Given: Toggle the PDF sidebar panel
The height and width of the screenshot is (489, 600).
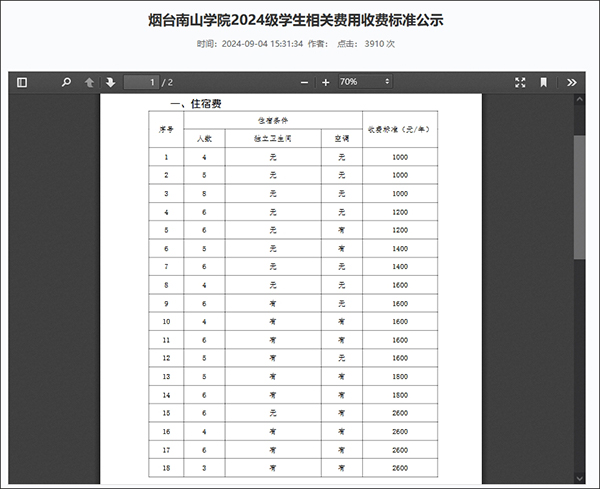Looking at the screenshot, I should (x=22, y=82).
